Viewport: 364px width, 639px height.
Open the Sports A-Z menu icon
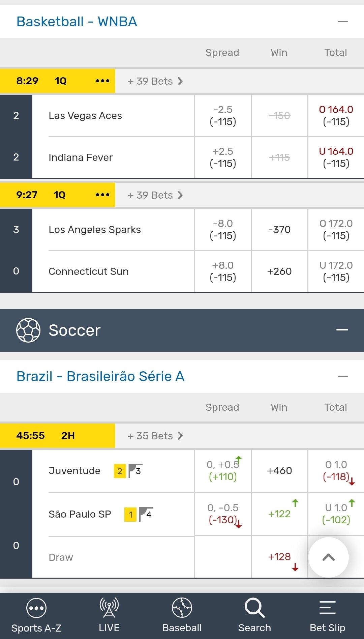tap(36, 608)
